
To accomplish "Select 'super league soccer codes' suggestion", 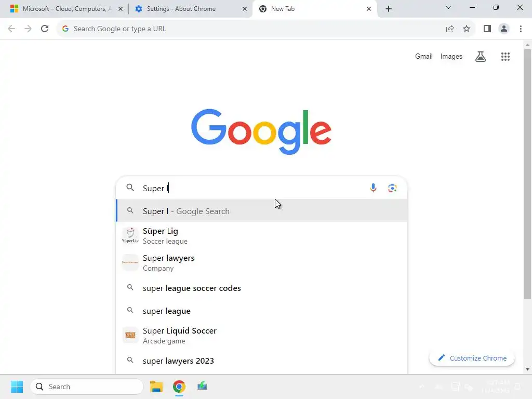I will (262, 288).
